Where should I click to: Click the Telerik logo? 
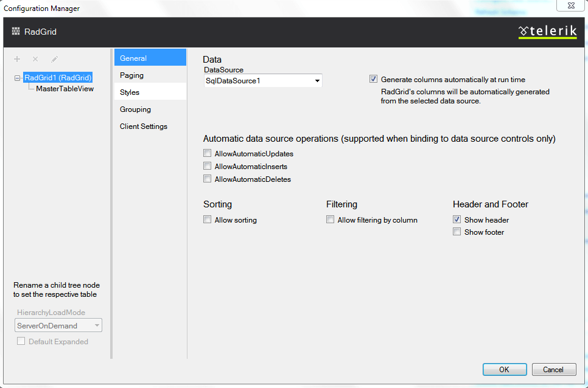coord(547,32)
